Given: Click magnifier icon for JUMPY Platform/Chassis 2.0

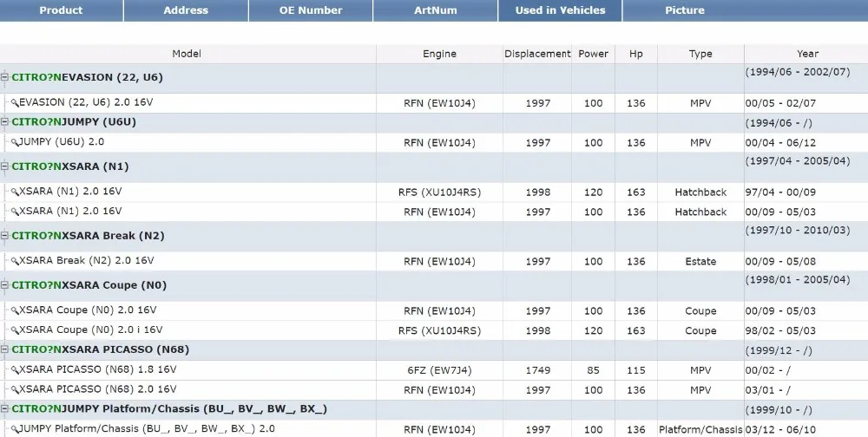Looking at the screenshot, I should point(15,428).
